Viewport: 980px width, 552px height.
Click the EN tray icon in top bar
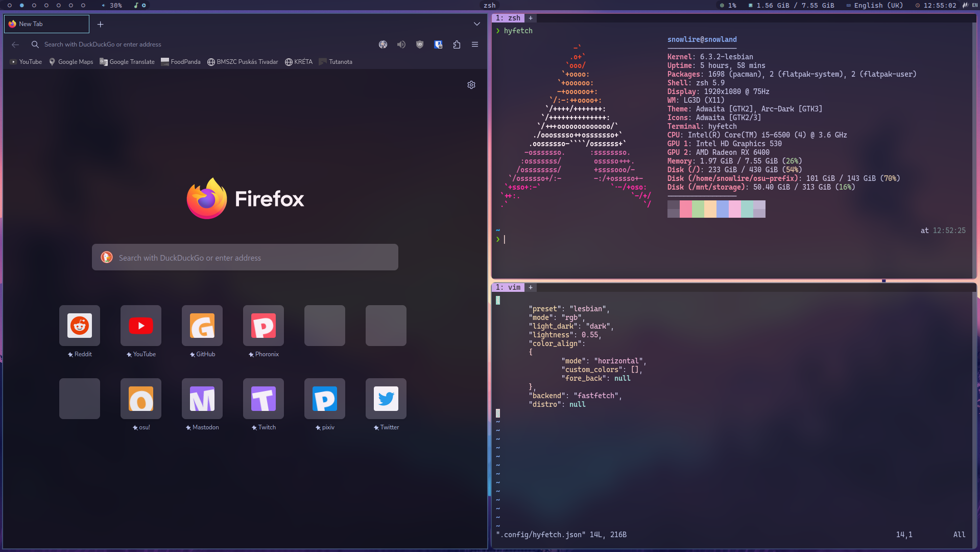click(975, 5)
